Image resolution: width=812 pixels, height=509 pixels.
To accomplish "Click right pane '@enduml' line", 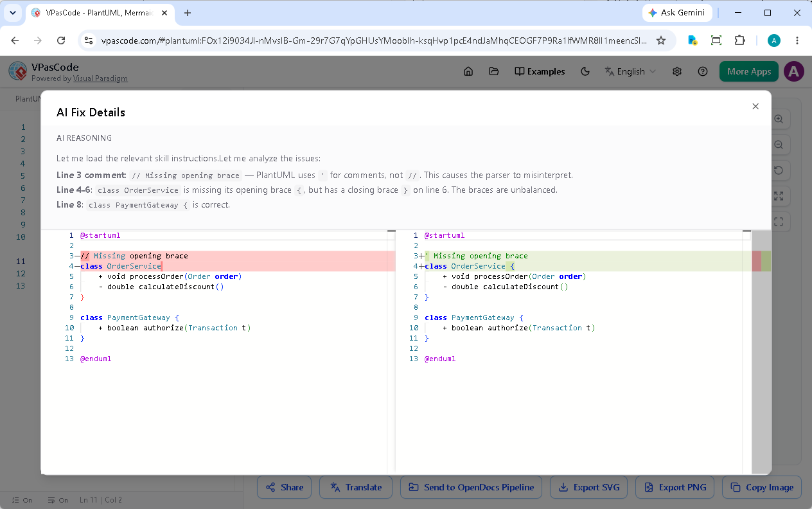I will click(440, 359).
